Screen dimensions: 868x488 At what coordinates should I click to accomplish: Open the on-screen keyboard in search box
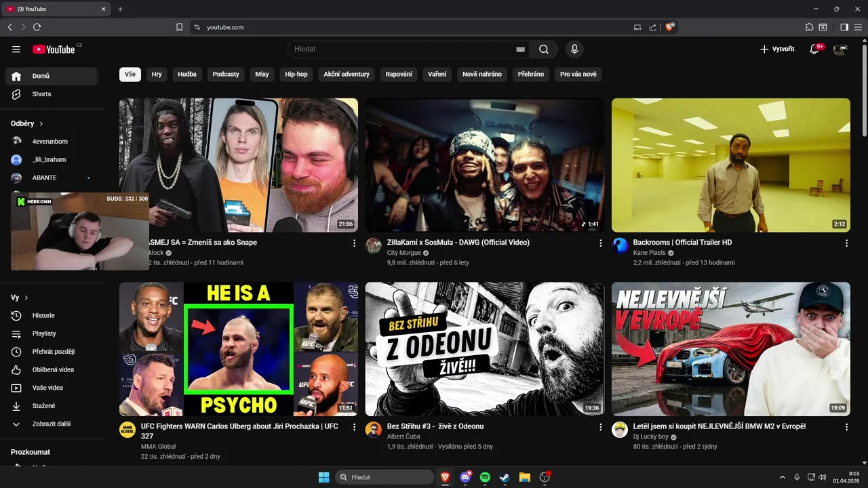point(520,49)
